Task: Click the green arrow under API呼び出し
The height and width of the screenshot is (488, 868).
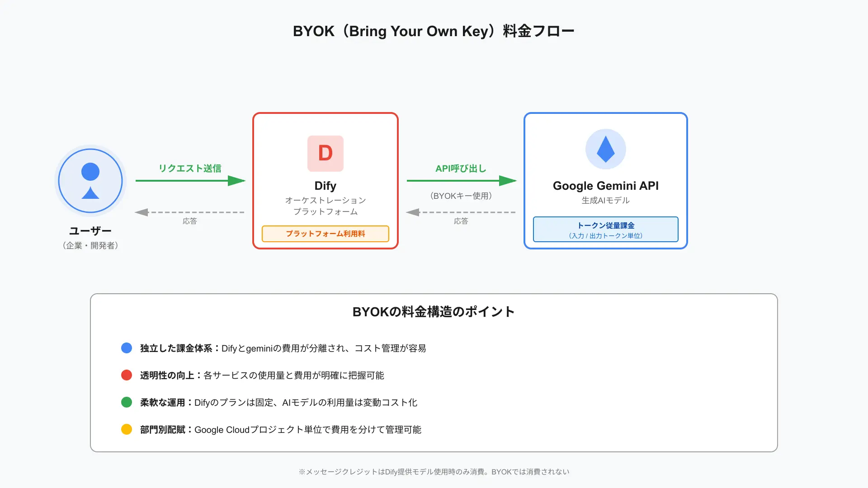Action: coord(462,181)
